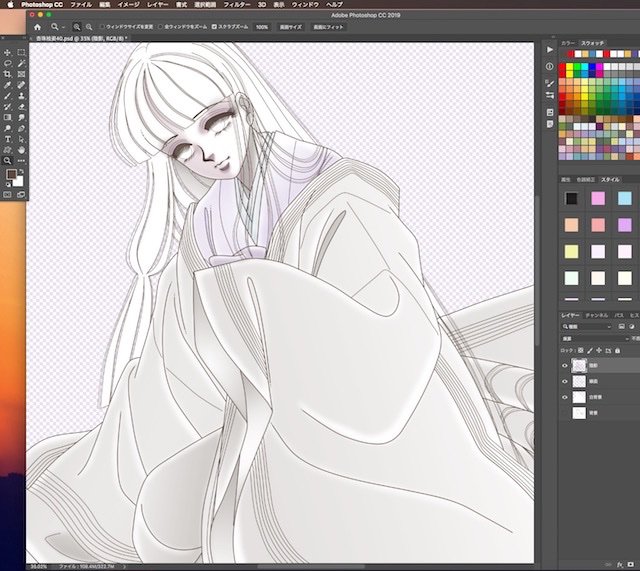Viewport: 640px width, 571px height.
Task: Open the zoom tool preset dropdown arrow
Action: pos(63,27)
